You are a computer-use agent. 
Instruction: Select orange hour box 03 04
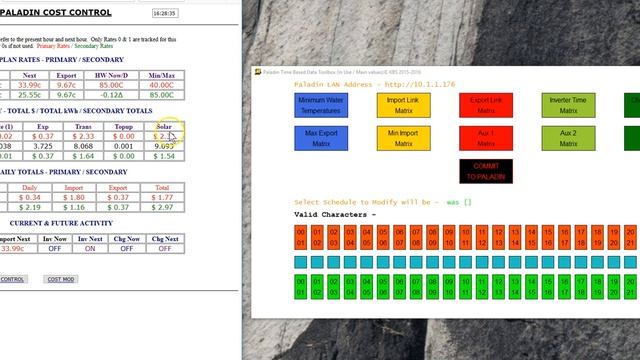[350, 237]
